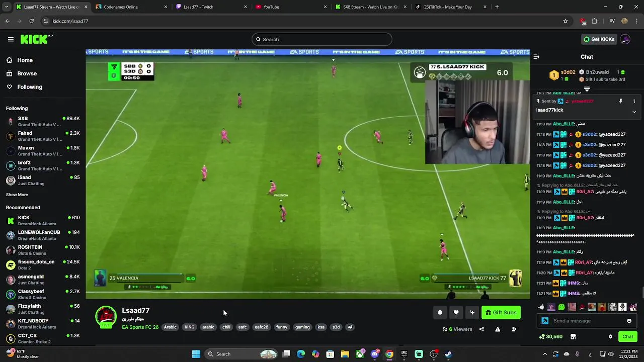The height and width of the screenshot is (362, 644).
Task: Switch to TikTok Make Your Day tab
Action: click(x=451, y=7)
